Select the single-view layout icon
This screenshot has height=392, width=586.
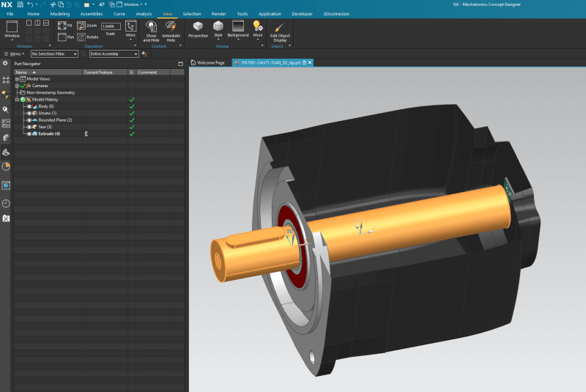coord(29,23)
